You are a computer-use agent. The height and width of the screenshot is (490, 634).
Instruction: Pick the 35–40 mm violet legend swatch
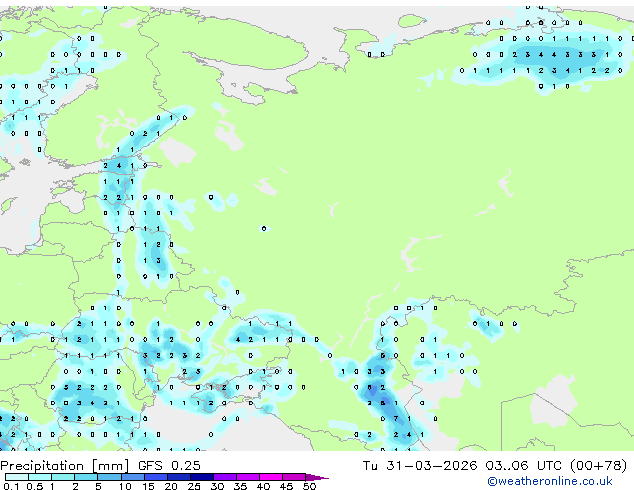tap(248, 477)
